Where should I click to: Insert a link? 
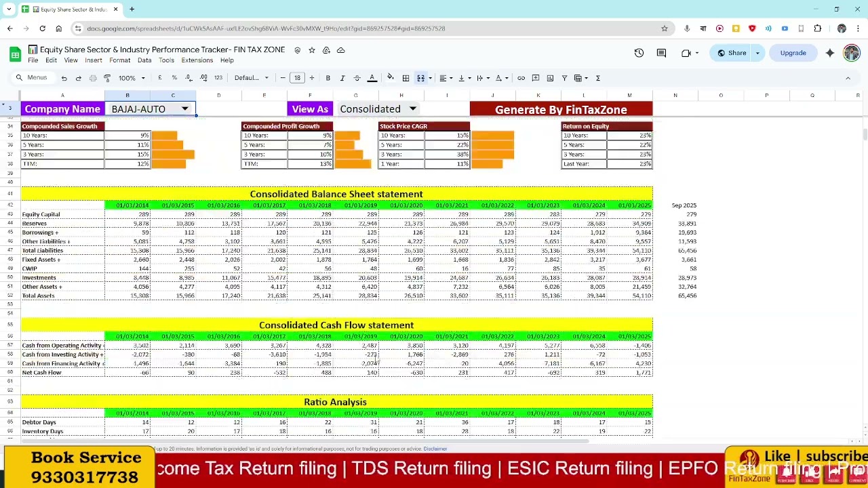[521, 78]
